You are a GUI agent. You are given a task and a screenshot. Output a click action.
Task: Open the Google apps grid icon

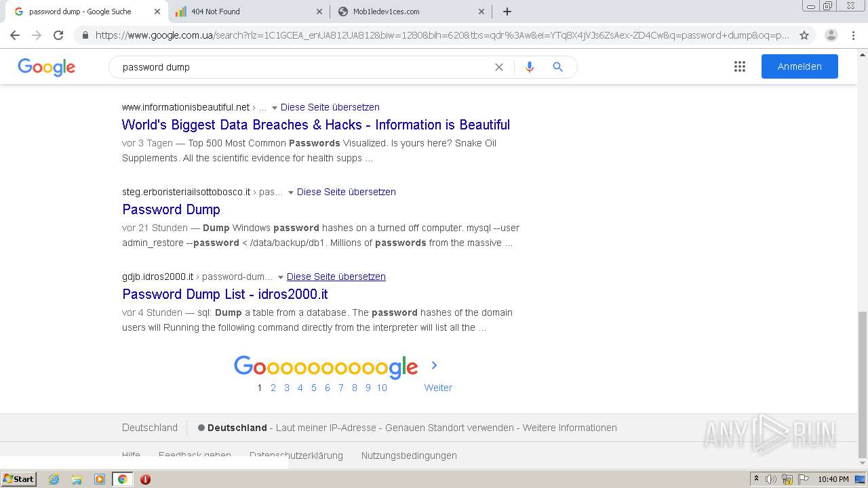point(740,66)
